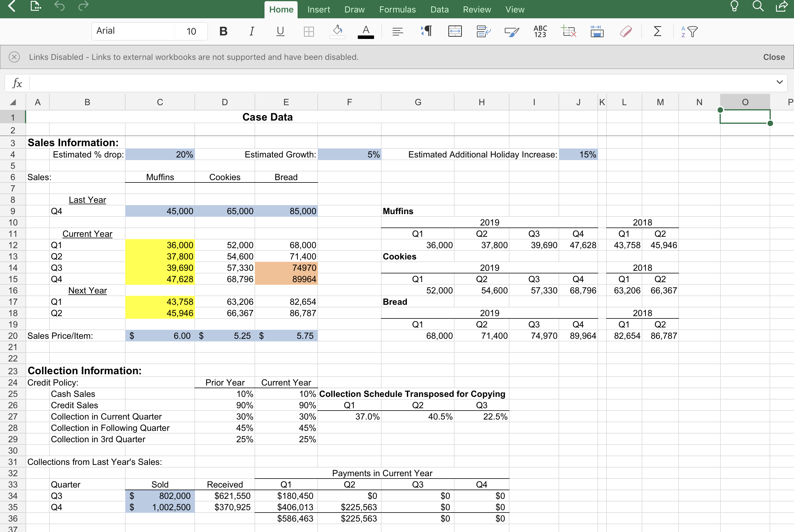Viewport: 794px width, 532px height.
Task: Toggle italic formatting
Action: [x=251, y=31]
